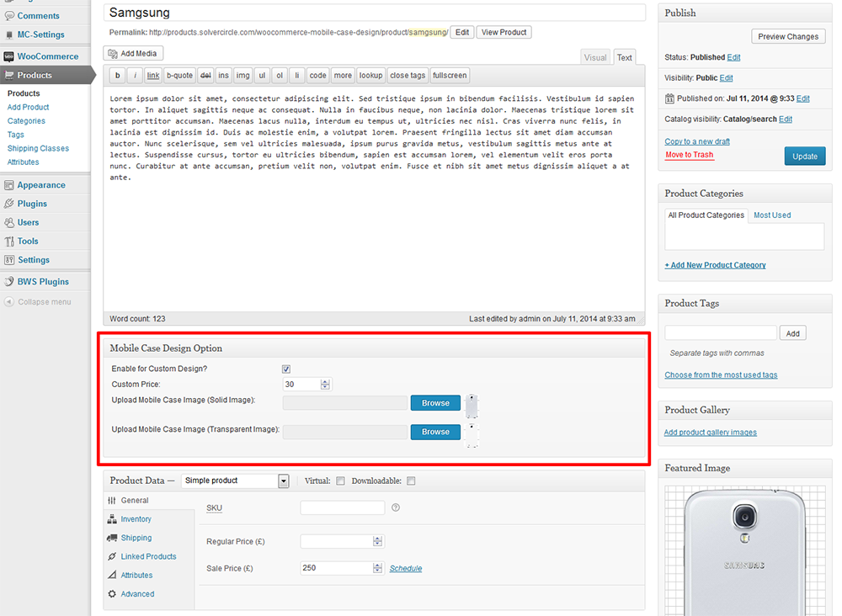Screen dimensions: 842x616
Task: Switch to the Visual editor tab
Action: pyautogui.click(x=595, y=57)
